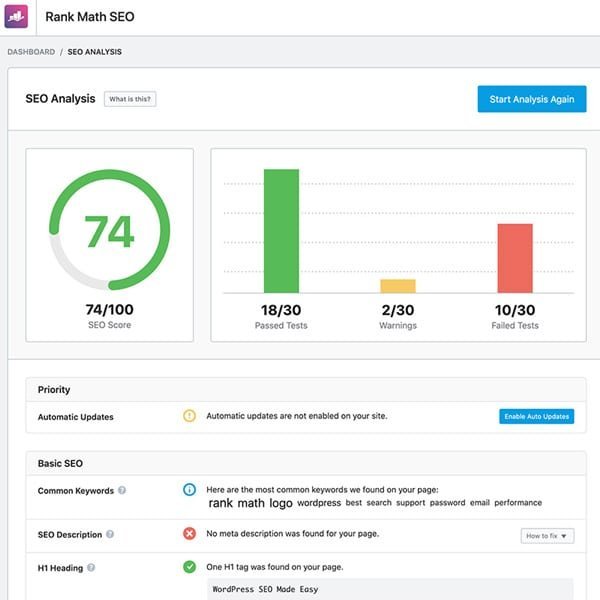Open the What is this? tooltip button
Viewport: 600px width, 600px height.
[131, 99]
